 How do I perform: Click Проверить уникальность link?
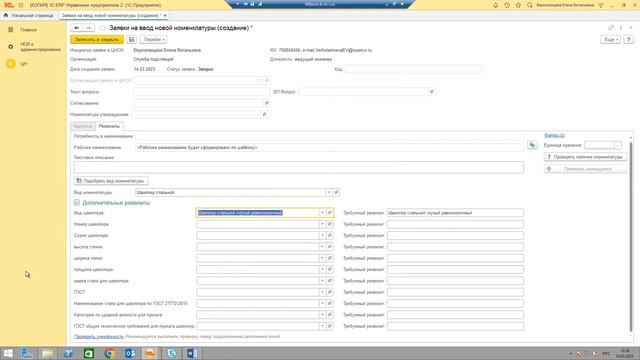click(98, 337)
